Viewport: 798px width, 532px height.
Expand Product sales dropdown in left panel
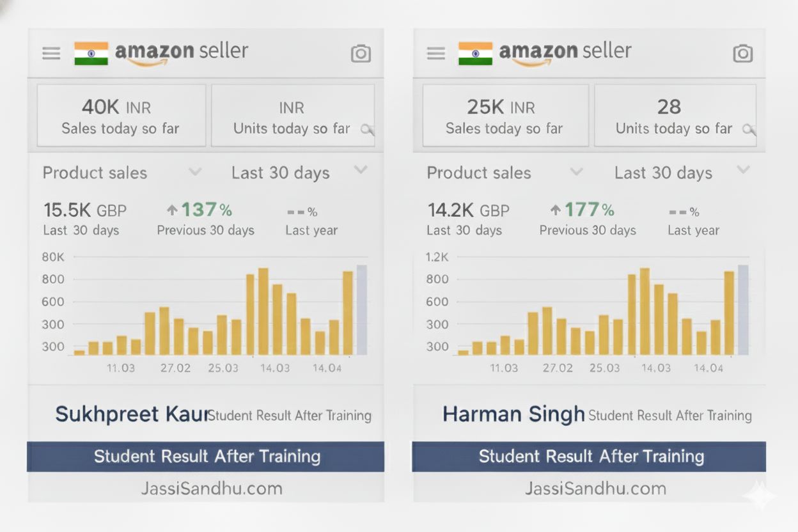point(196,171)
